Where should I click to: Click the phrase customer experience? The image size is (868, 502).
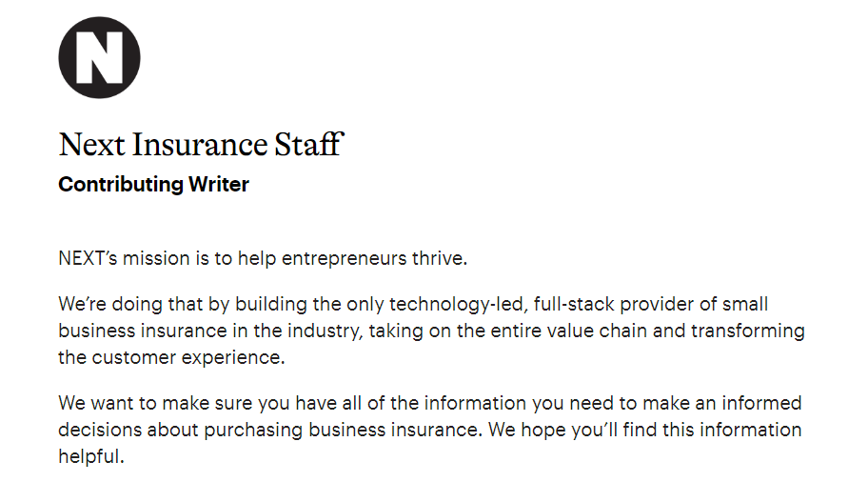(x=188, y=357)
